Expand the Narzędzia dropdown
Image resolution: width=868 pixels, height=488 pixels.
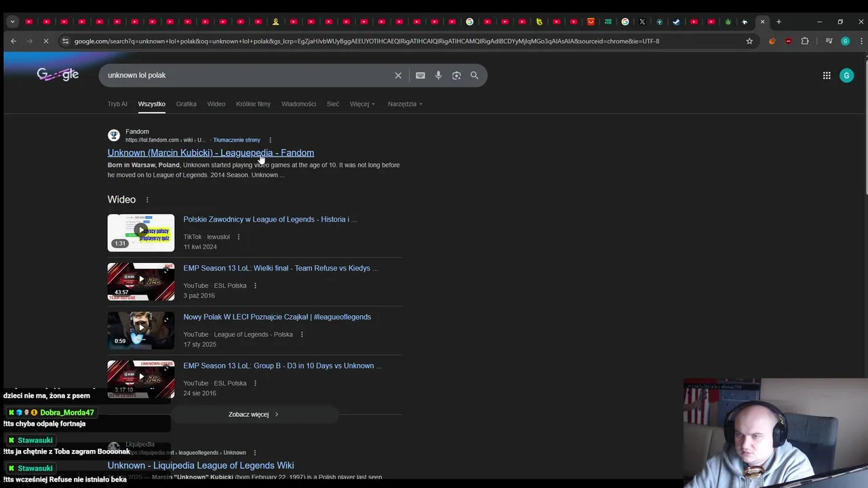pos(405,104)
